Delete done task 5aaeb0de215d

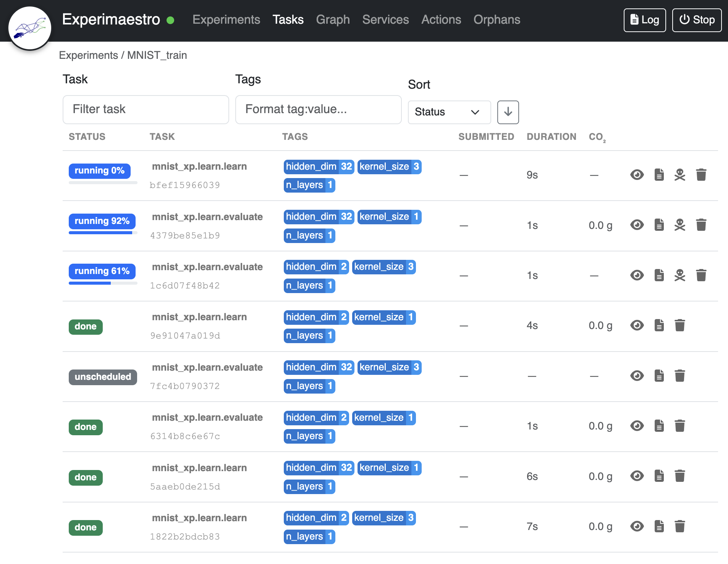(679, 476)
